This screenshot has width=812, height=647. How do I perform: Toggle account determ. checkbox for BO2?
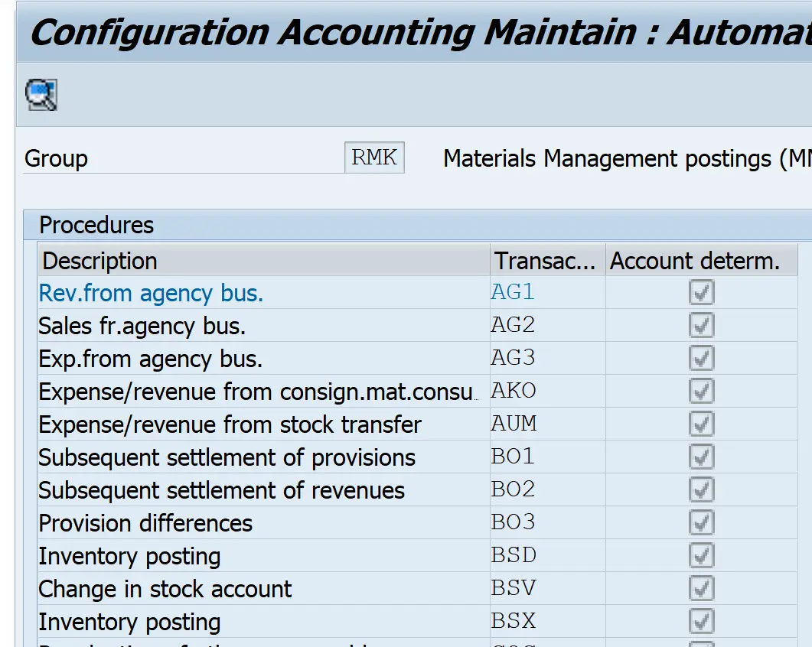tap(702, 489)
